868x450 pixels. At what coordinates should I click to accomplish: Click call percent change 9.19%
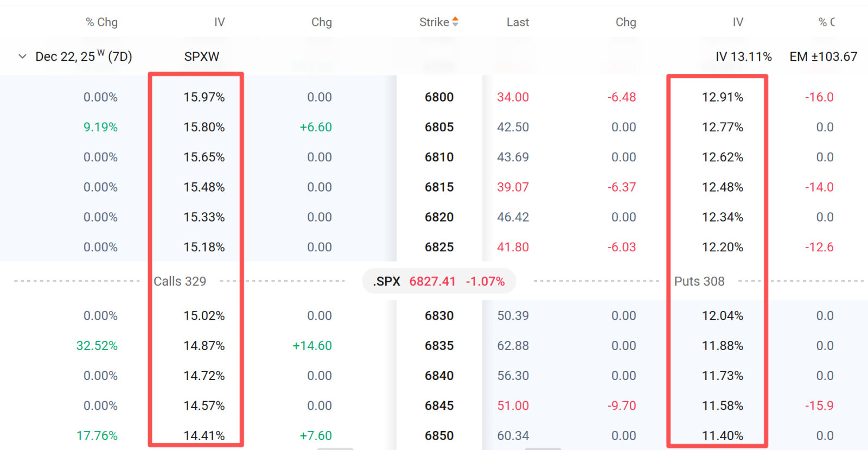pyautogui.click(x=100, y=127)
